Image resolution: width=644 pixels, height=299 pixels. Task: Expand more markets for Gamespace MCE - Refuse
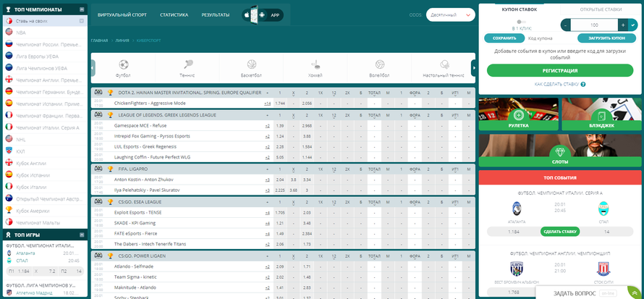click(x=268, y=126)
